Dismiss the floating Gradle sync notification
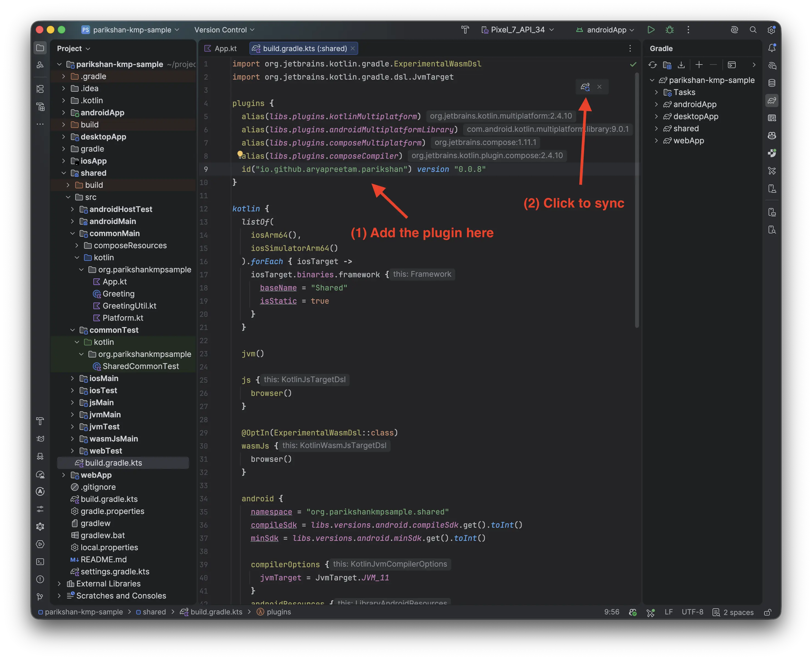812x660 pixels. coord(599,87)
